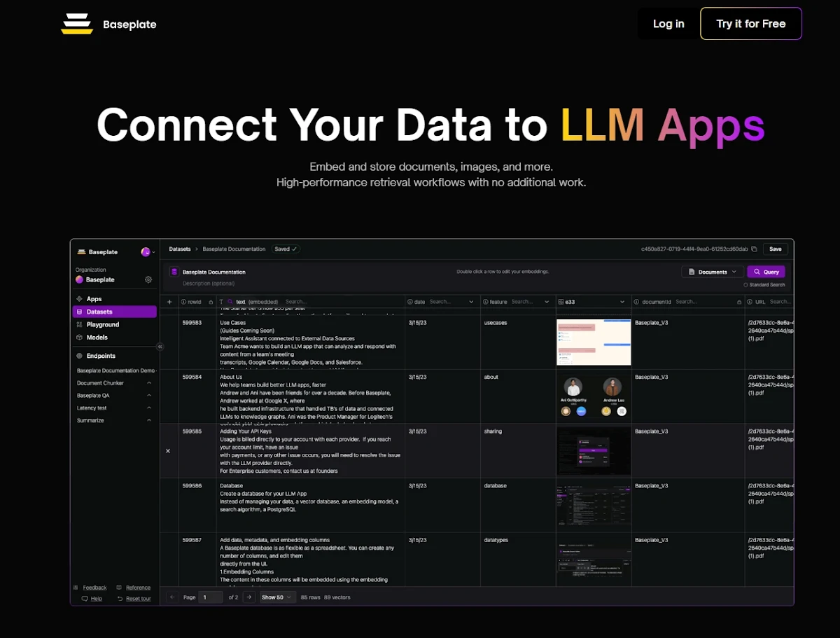Collapse sidebar using the double-chevron icon
The image size is (840, 638).
(x=160, y=347)
